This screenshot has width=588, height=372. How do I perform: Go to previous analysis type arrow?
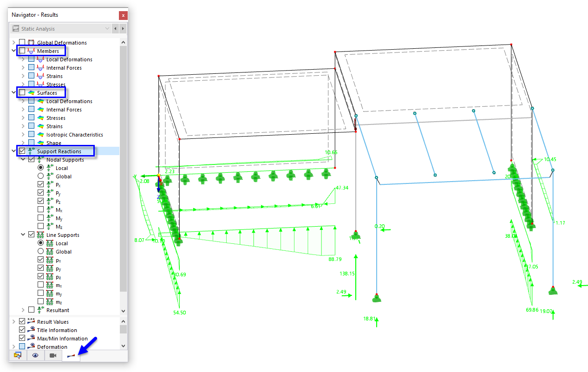[115, 29]
